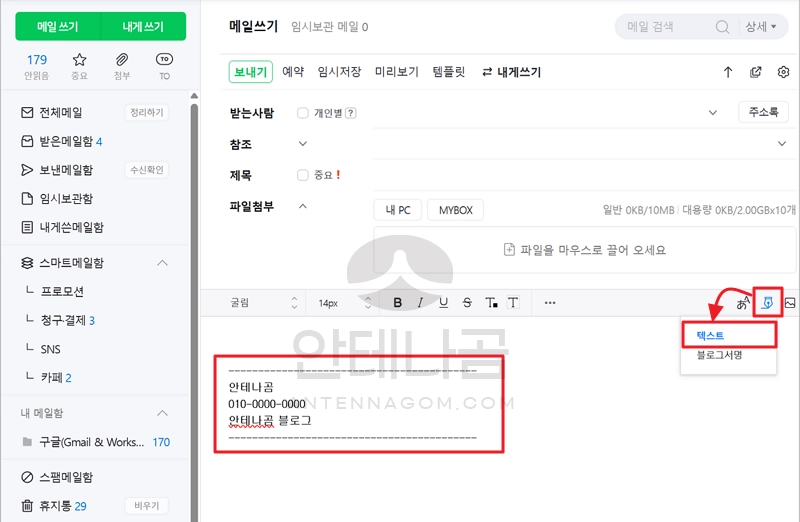Expand 참조 cc options chevron

303,144
